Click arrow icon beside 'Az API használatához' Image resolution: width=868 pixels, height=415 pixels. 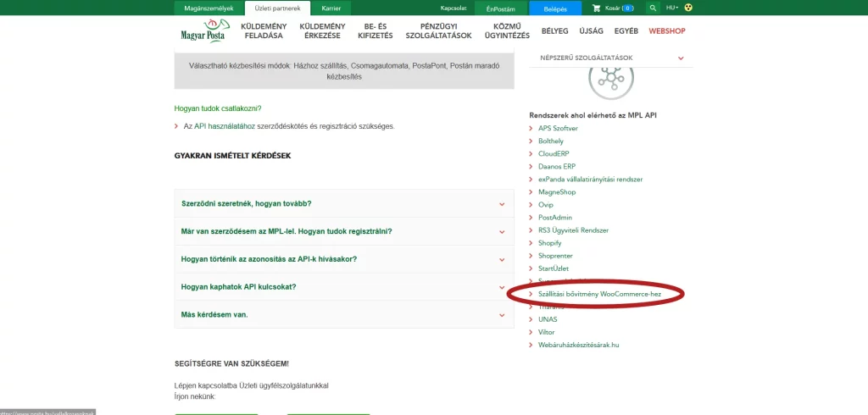point(176,126)
